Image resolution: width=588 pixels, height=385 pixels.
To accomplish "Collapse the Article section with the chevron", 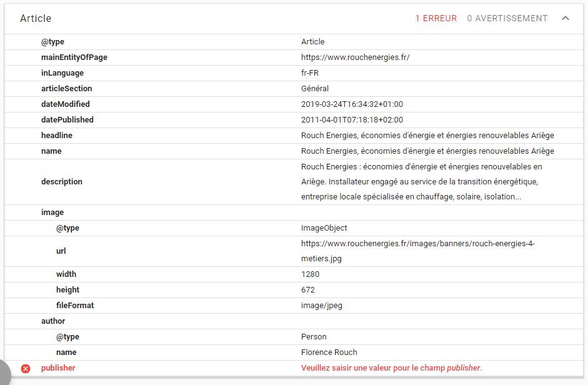I will coord(566,18).
